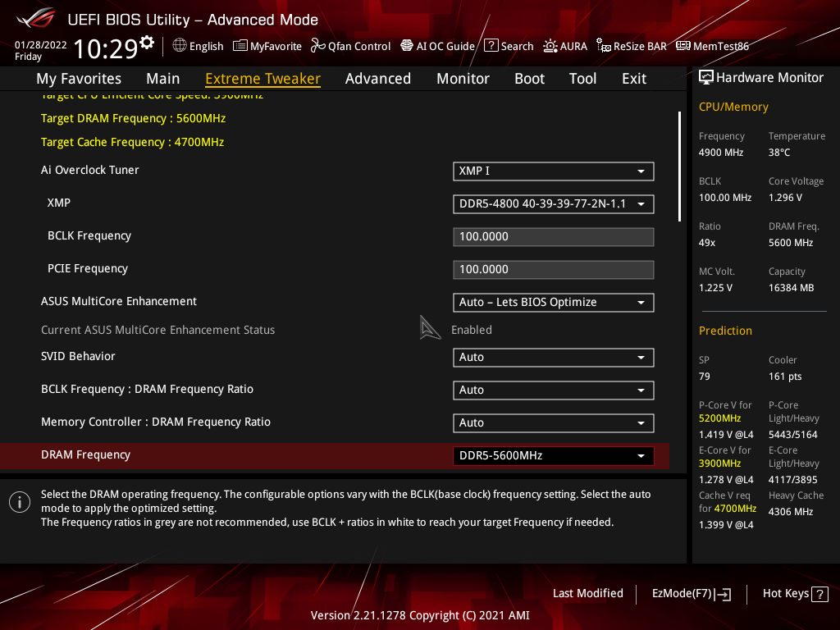Image resolution: width=840 pixels, height=630 pixels.
Task: Click the globe language icon
Action: (x=180, y=46)
